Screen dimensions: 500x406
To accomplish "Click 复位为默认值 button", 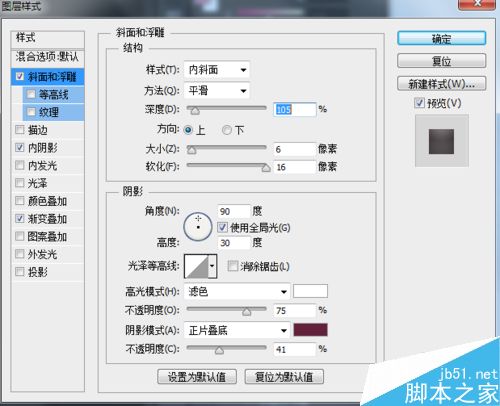I will (x=284, y=377).
